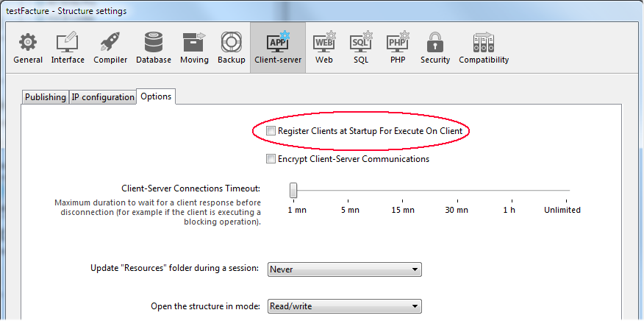Open the structure mode Read/write dropdown
This screenshot has height=321, width=644.
click(345, 306)
